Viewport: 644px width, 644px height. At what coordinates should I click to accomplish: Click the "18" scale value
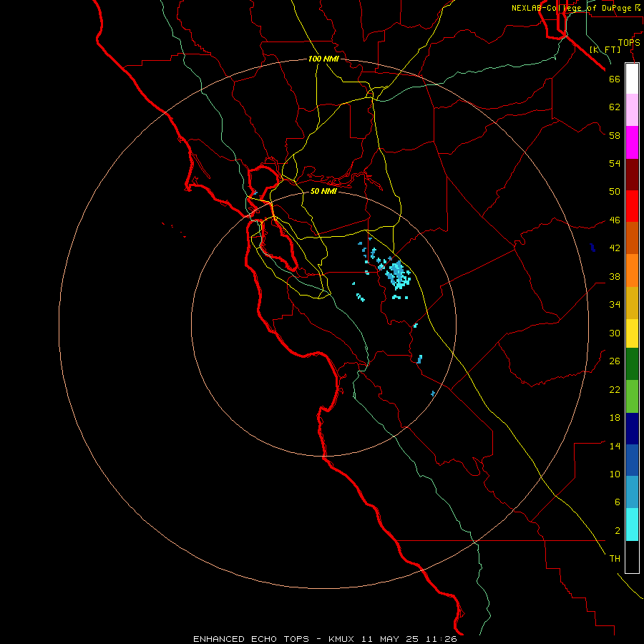(x=615, y=418)
